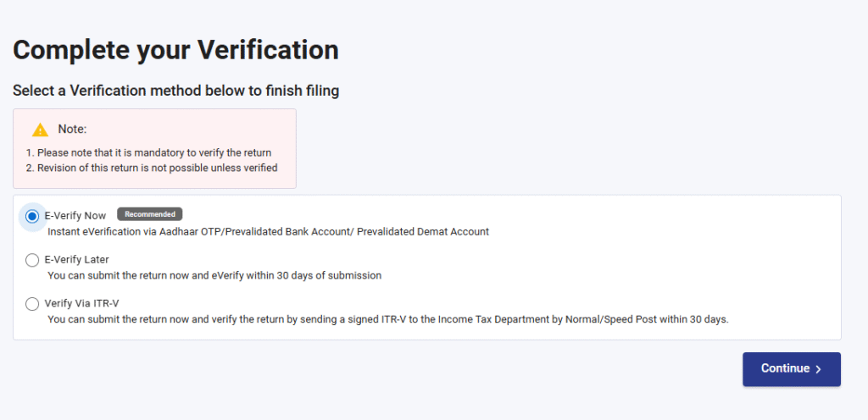Click the yellow warning triangle icon
The image size is (868, 420).
pos(40,130)
